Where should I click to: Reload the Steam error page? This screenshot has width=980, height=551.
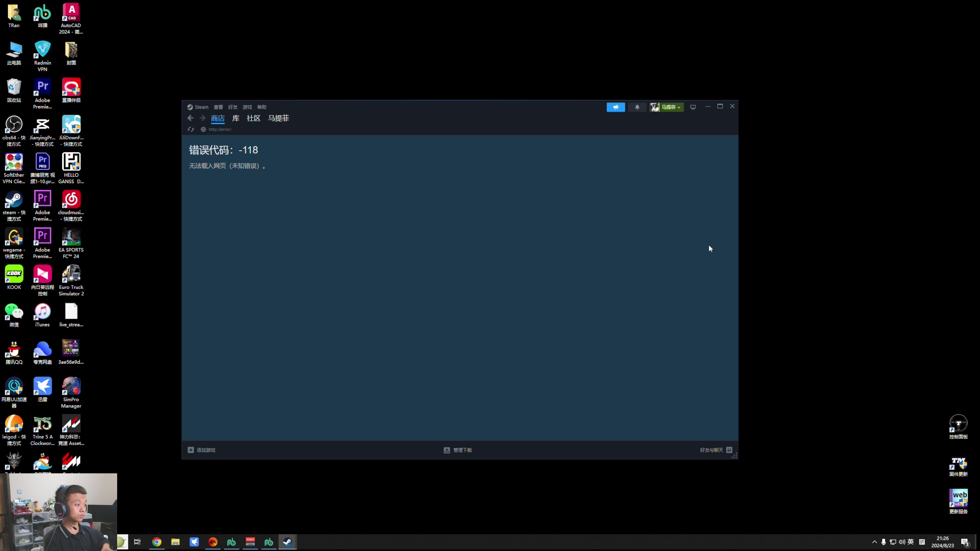point(191,129)
